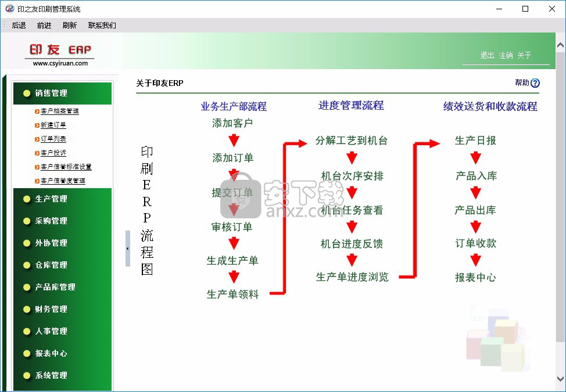Collapse the sidebar using the edge arrow
The image size is (566, 392).
[x=127, y=248]
